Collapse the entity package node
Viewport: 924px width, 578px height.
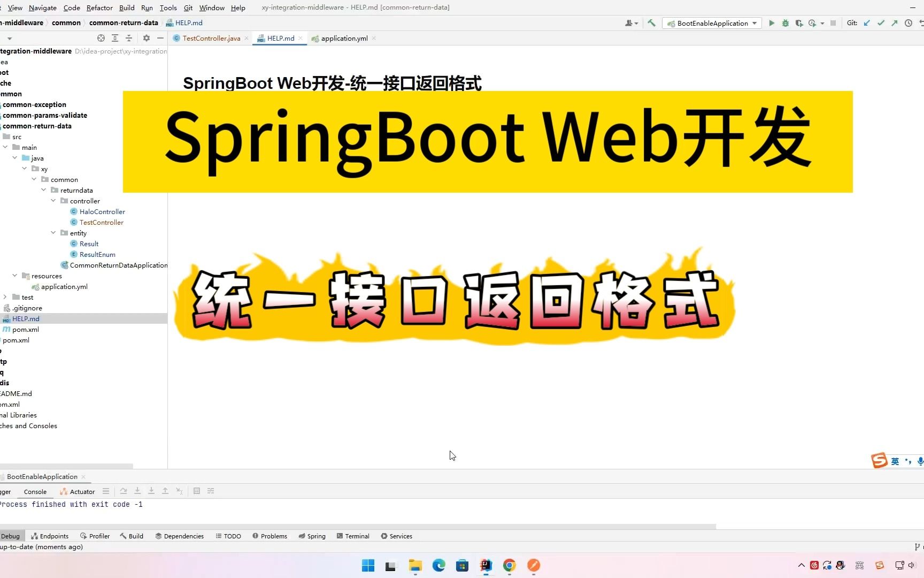tap(53, 233)
